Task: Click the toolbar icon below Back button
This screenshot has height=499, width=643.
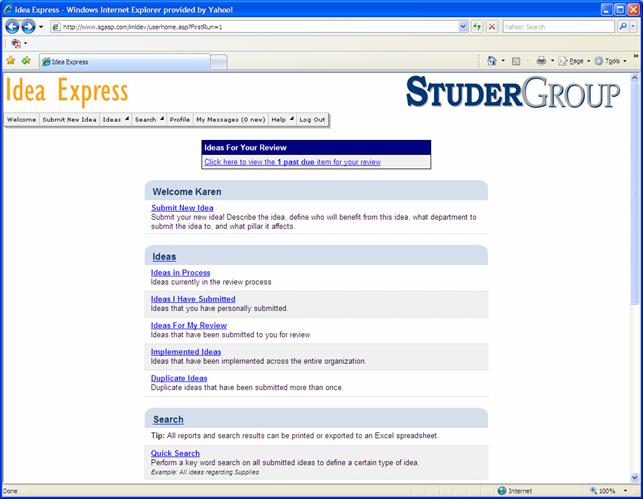Action: (x=16, y=43)
